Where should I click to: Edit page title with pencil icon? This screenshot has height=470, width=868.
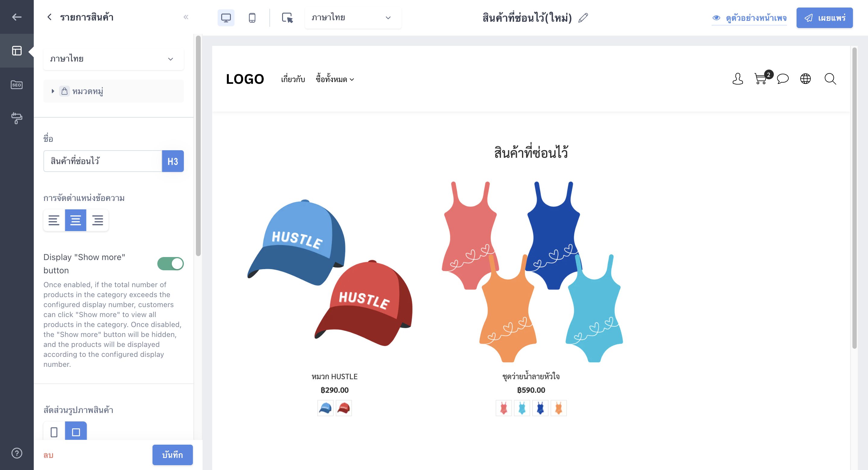pyautogui.click(x=583, y=17)
